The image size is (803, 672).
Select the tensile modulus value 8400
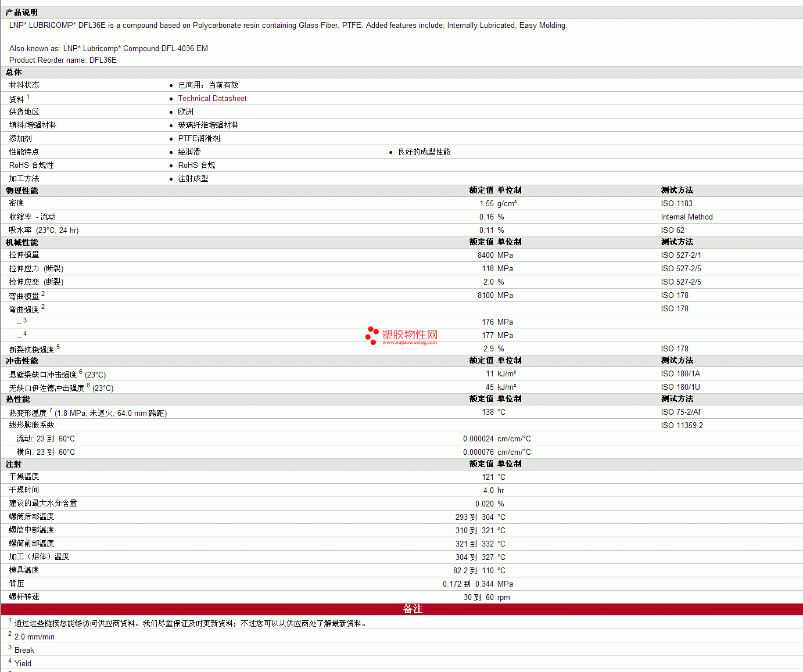coord(486,256)
